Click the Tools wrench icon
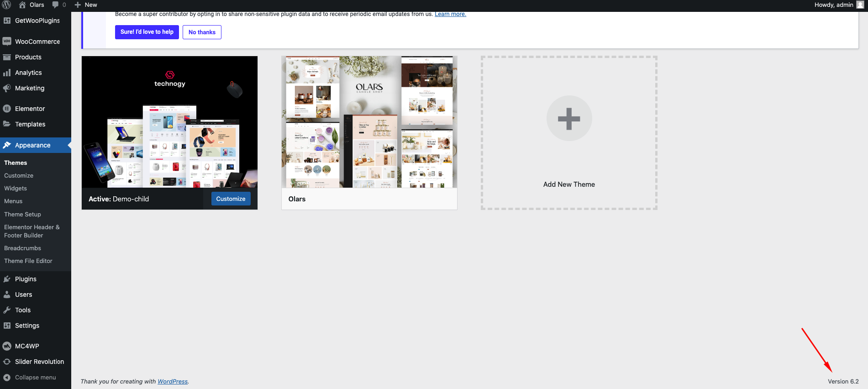 pos(7,310)
